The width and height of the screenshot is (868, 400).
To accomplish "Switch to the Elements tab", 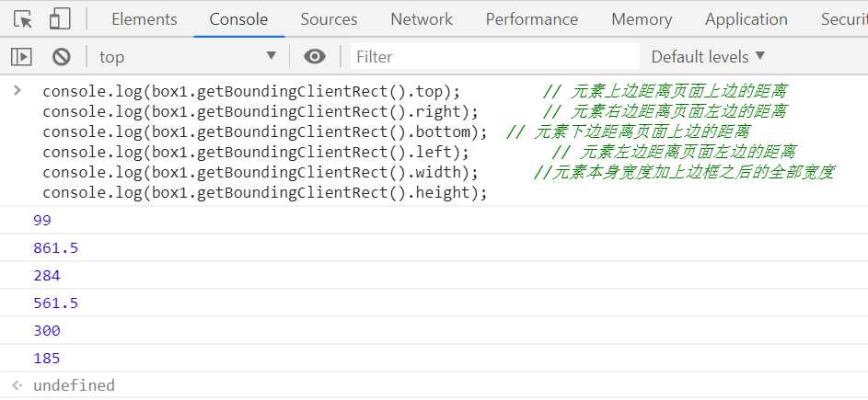I will pos(144,19).
